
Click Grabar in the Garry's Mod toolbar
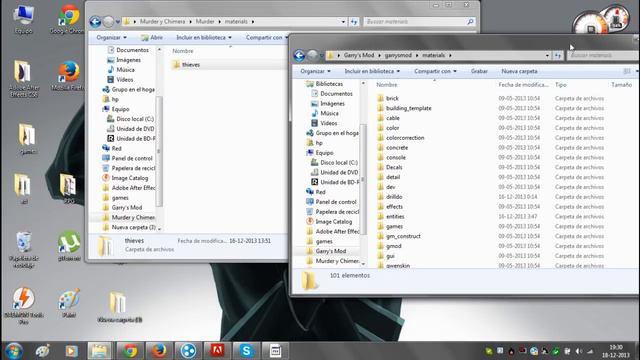(479, 71)
